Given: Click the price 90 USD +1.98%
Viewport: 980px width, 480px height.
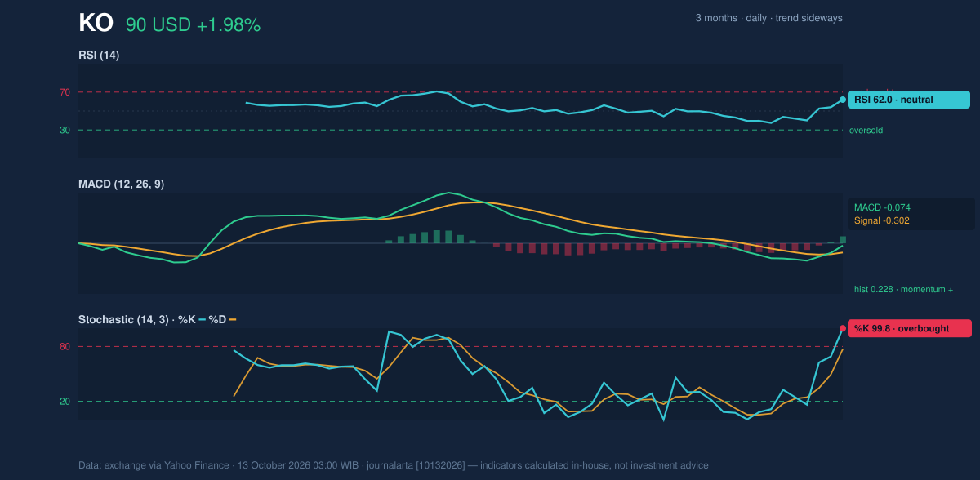Looking at the screenshot, I should click(193, 25).
